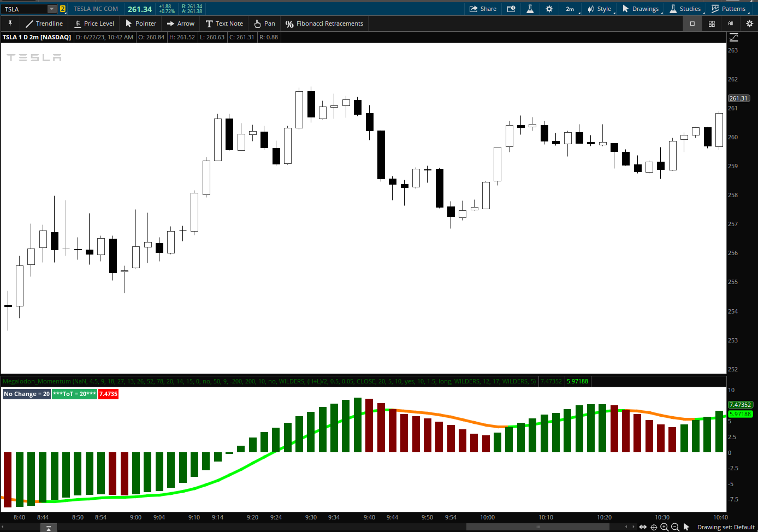
Task: Zoom out with the magnifier minus icon
Action: pos(676,527)
